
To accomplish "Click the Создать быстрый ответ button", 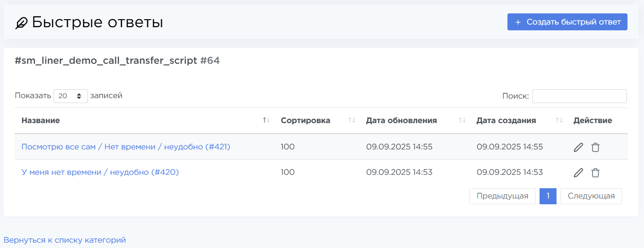I will pos(567,22).
